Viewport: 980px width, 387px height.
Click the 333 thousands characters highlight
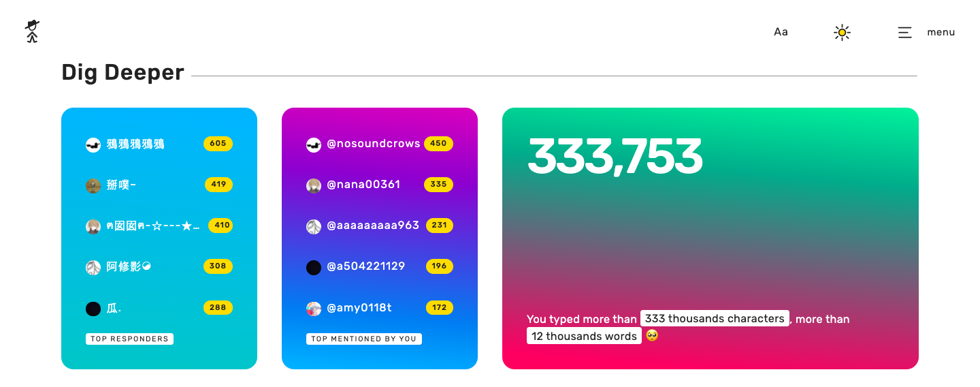(x=715, y=318)
